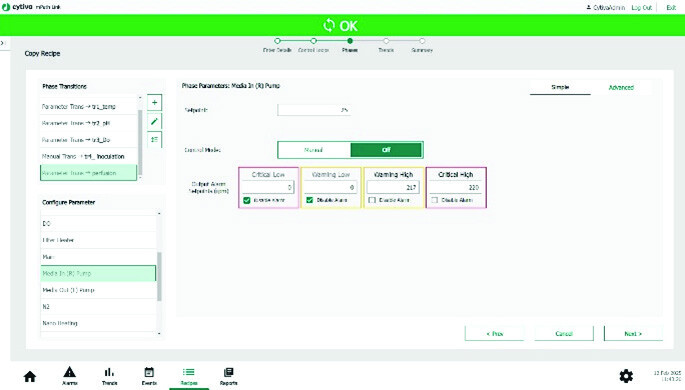Viewport: 685px width, 390px height.
Task: Check the Critical High Disable Alarm checkbox
Action: (x=435, y=200)
